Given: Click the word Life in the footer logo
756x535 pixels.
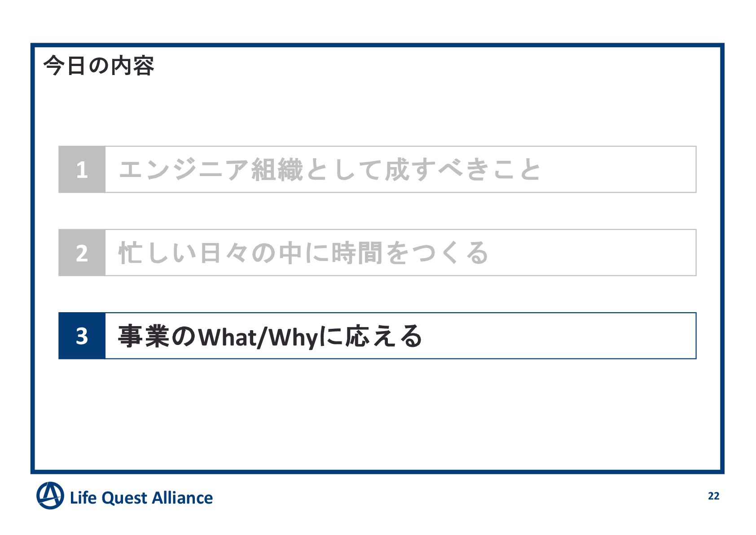Looking at the screenshot, I should [x=83, y=498].
